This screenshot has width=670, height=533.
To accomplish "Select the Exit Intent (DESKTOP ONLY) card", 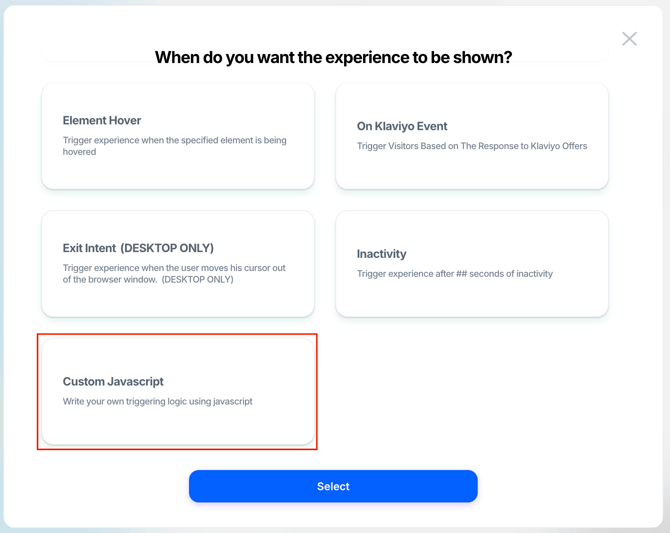I will (x=178, y=264).
